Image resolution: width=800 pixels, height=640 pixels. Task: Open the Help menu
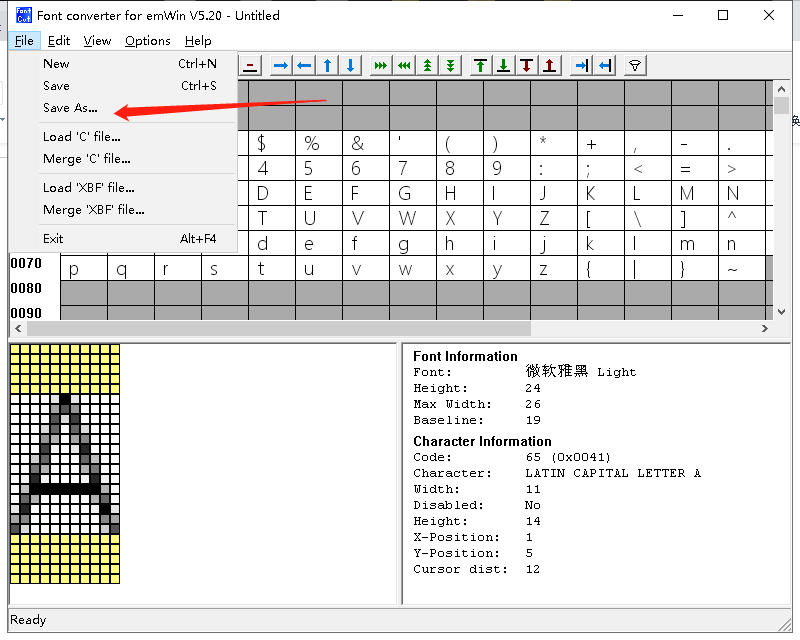click(x=198, y=41)
